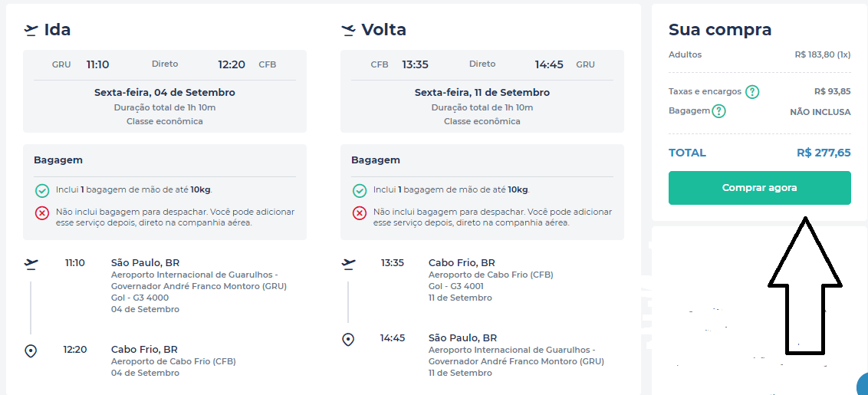Image resolution: width=868 pixels, height=395 pixels.
Task: Open the Taxas e encargos help icon
Action: (751, 92)
